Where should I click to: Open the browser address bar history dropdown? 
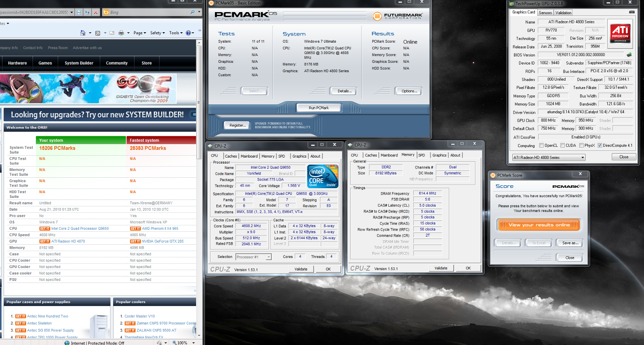[72, 12]
